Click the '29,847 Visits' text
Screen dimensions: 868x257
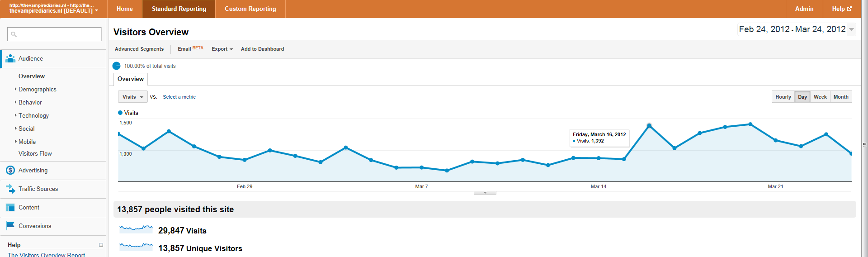(182, 231)
